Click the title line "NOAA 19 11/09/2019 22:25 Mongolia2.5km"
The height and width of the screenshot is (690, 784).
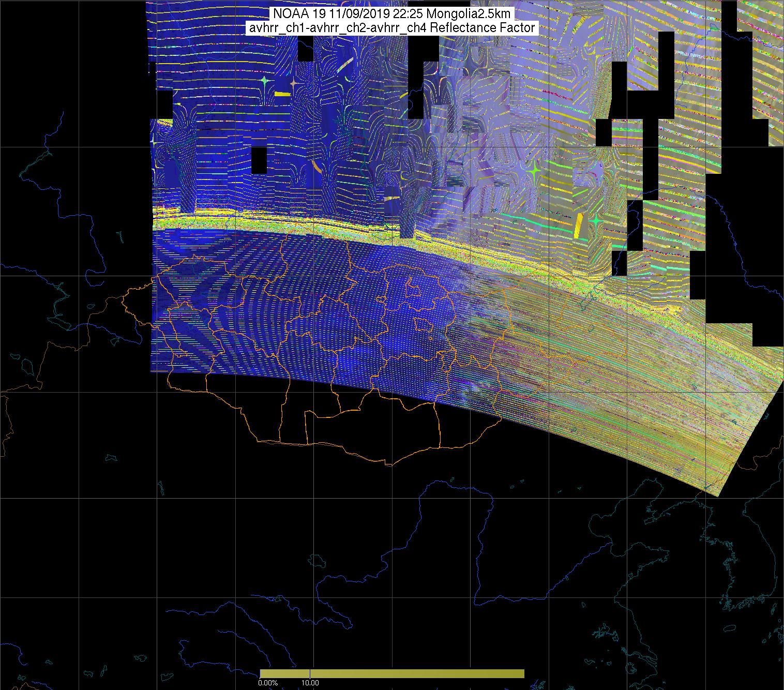click(392, 13)
